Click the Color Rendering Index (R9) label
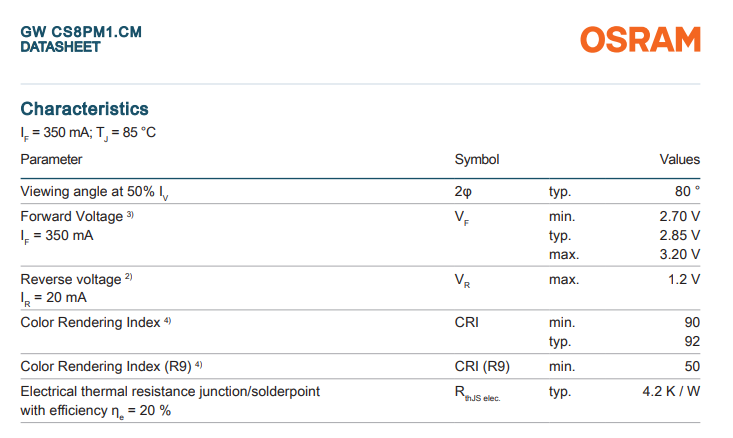 click(x=106, y=366)
